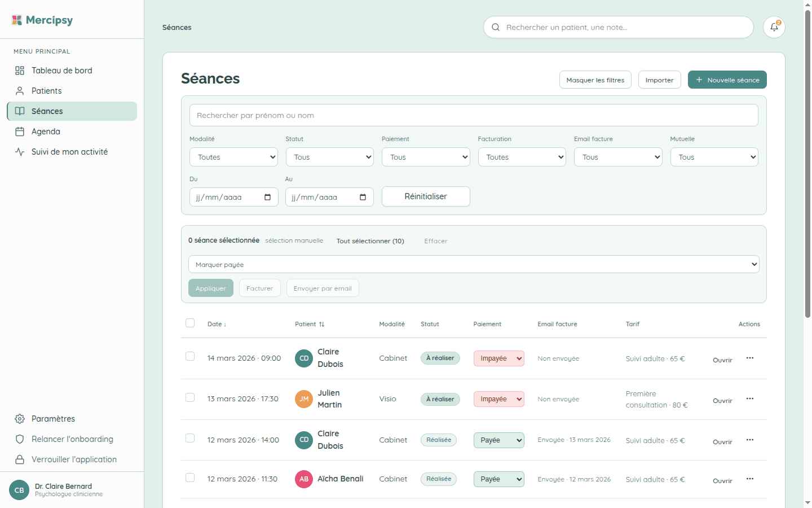812x508 pixels.
Task: Open the Email facture filter dropdown
Action: (x=619, y=157)
